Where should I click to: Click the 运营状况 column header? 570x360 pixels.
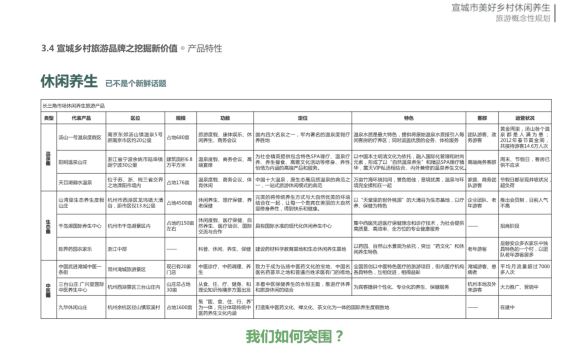pyautogui.click(x=525, y=118)
